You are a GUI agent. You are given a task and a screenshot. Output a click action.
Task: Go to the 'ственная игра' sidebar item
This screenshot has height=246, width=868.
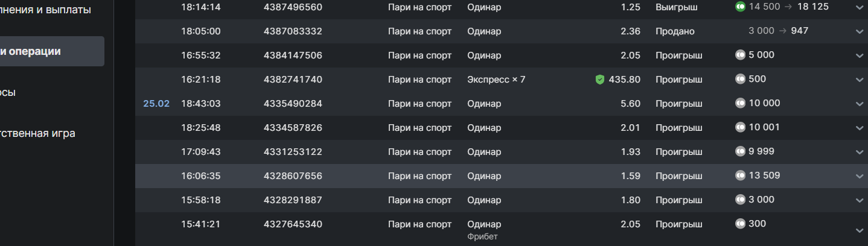coord(37,133)
